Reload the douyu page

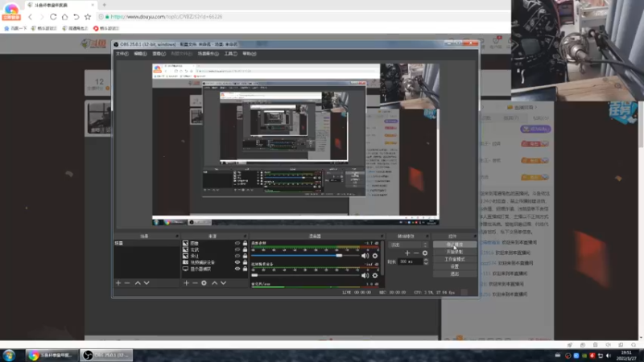[53, 17]
